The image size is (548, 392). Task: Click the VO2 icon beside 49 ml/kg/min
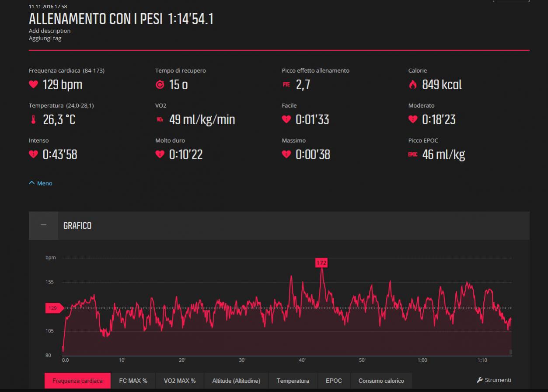160,120
